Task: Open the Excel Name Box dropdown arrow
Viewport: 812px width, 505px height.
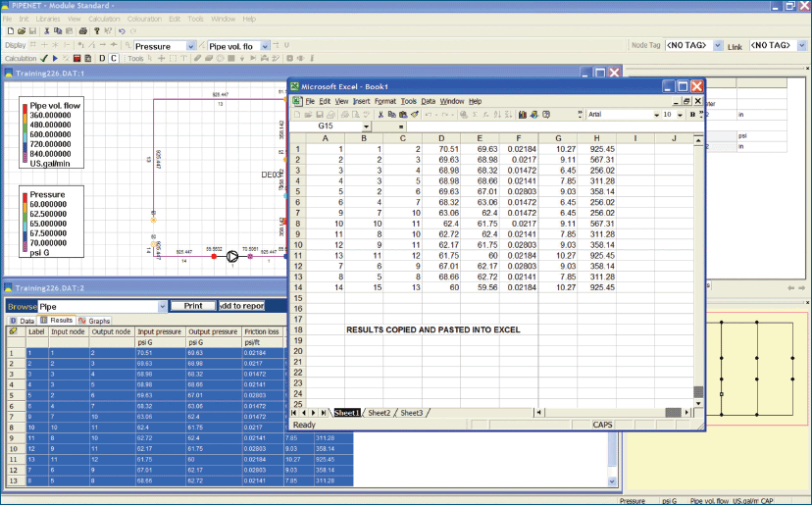Action: click(366, 126)
